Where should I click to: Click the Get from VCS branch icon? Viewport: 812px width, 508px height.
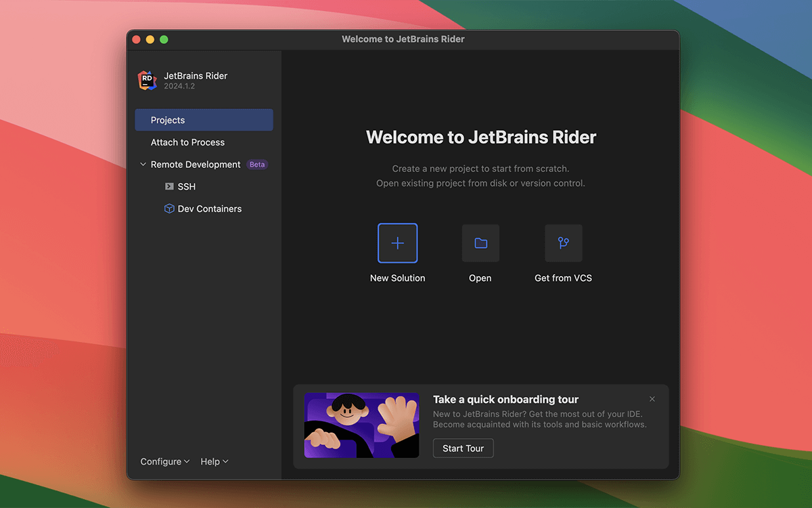click(x=563, y=243)
